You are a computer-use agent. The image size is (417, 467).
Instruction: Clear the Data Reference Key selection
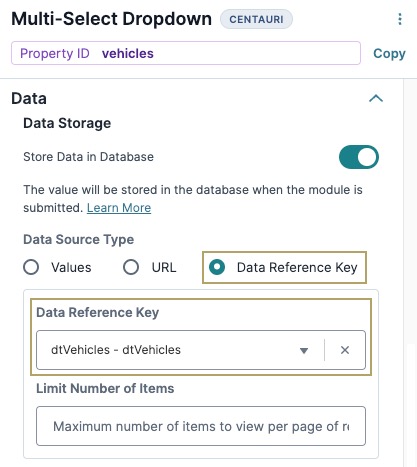[345, 350]
